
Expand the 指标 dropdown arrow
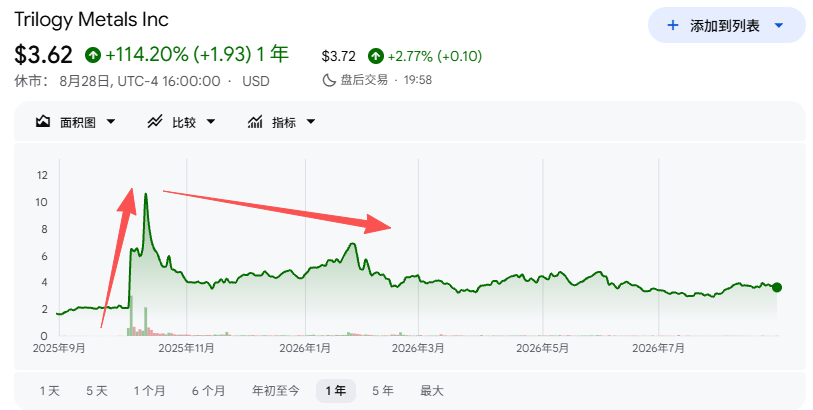pos(311,122)
